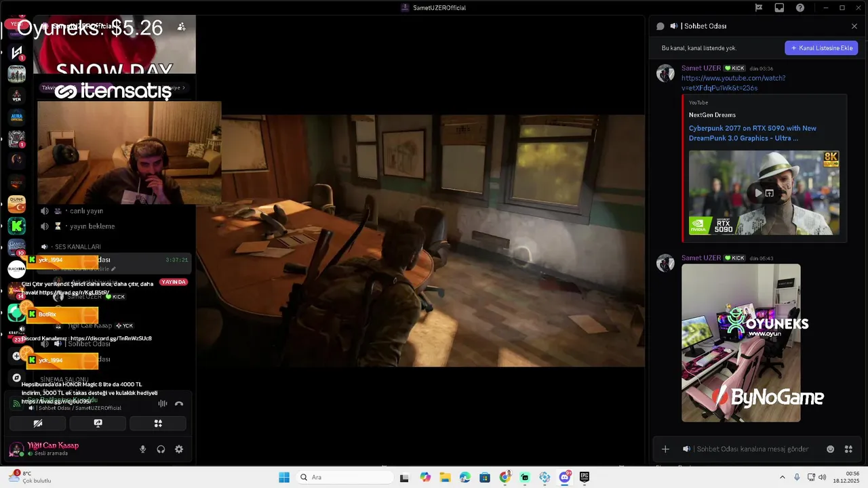This screenshot has width=868, height=488.
Task: Disconnect from the voice call
Action: point(179,403)
